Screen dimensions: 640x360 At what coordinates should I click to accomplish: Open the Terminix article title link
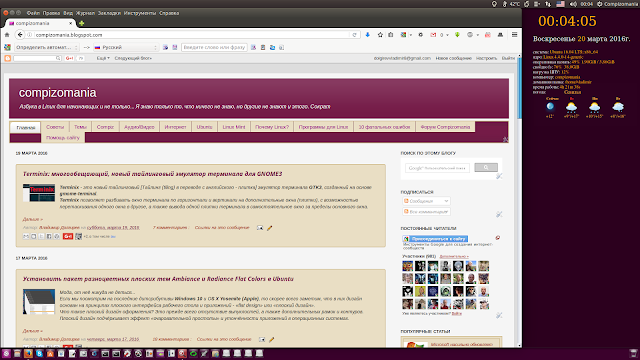coord(153,174)
